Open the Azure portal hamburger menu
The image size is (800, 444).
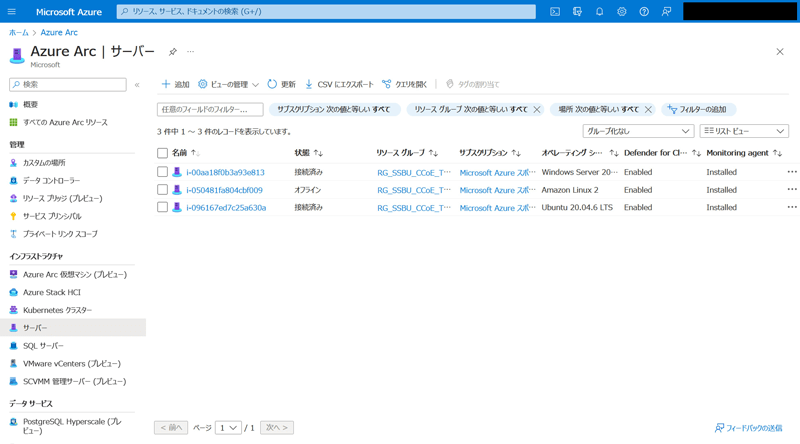(12, 12)
